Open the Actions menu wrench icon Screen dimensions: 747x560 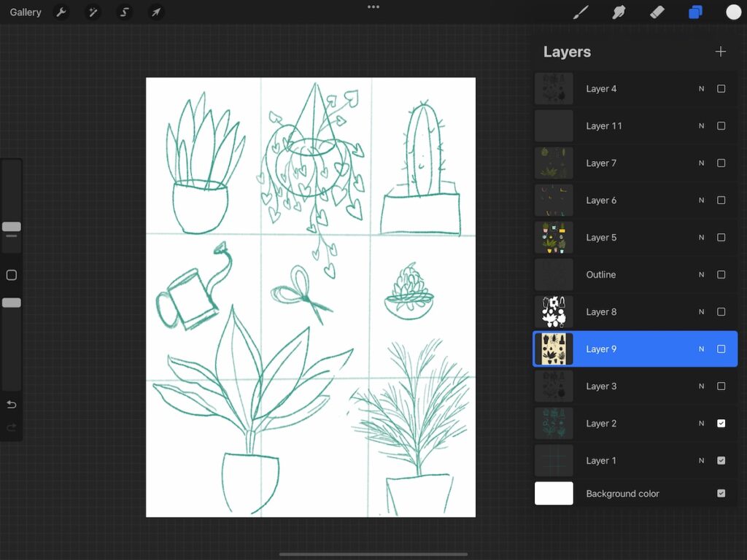click(62, 12)
